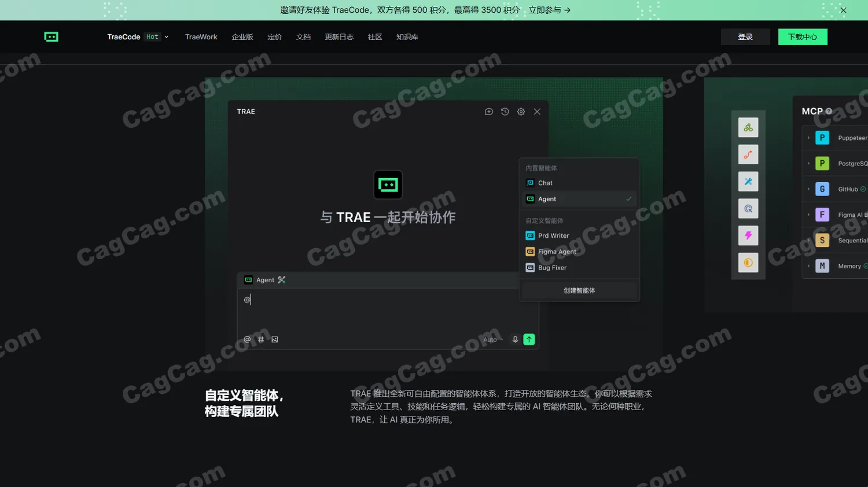Expand the Figma AI MCP row
The height and width of the screenshot is (487, 868).
(808, 215)
